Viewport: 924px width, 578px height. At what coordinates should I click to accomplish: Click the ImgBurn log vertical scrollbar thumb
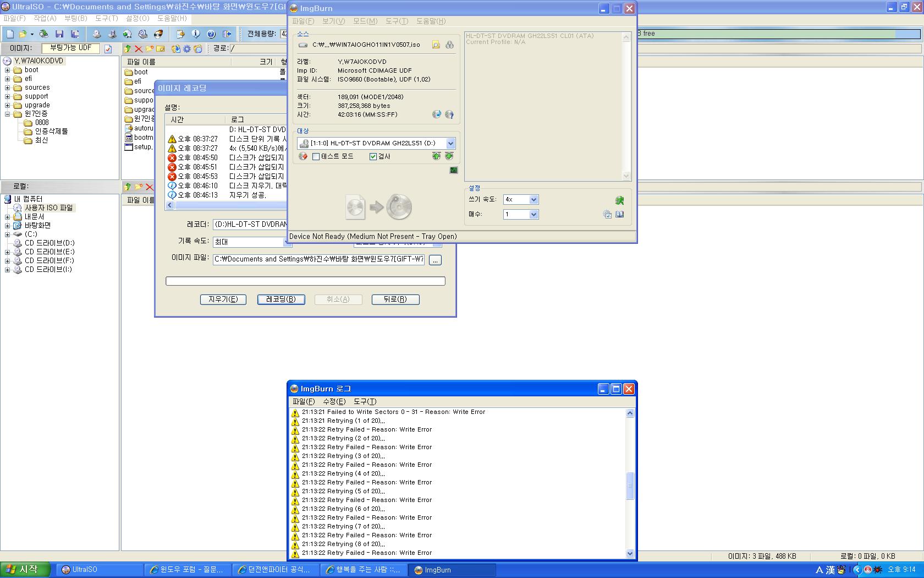click(630, 486)
